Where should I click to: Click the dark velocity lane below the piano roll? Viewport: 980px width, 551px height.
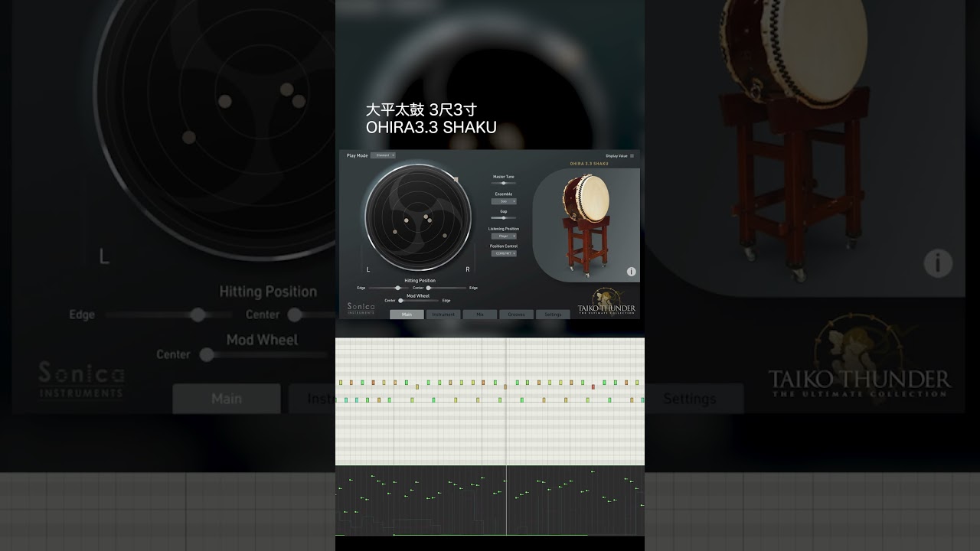[490, 500]
